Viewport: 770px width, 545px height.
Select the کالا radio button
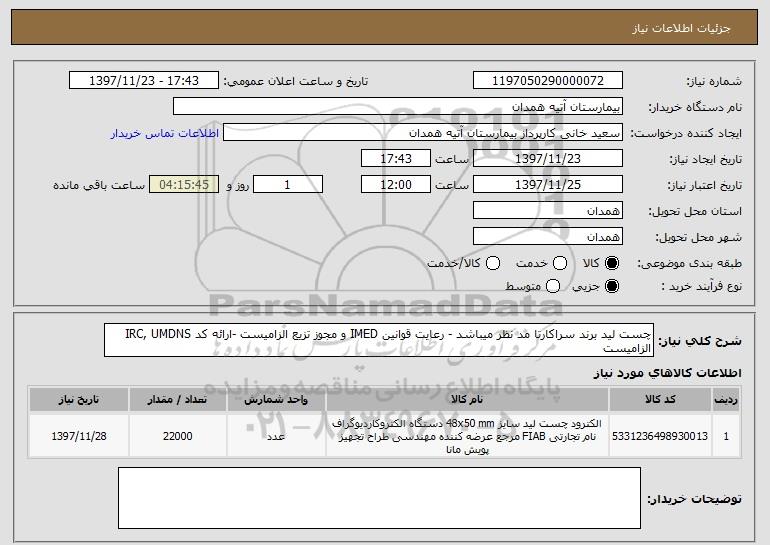[x=612, y=263]
